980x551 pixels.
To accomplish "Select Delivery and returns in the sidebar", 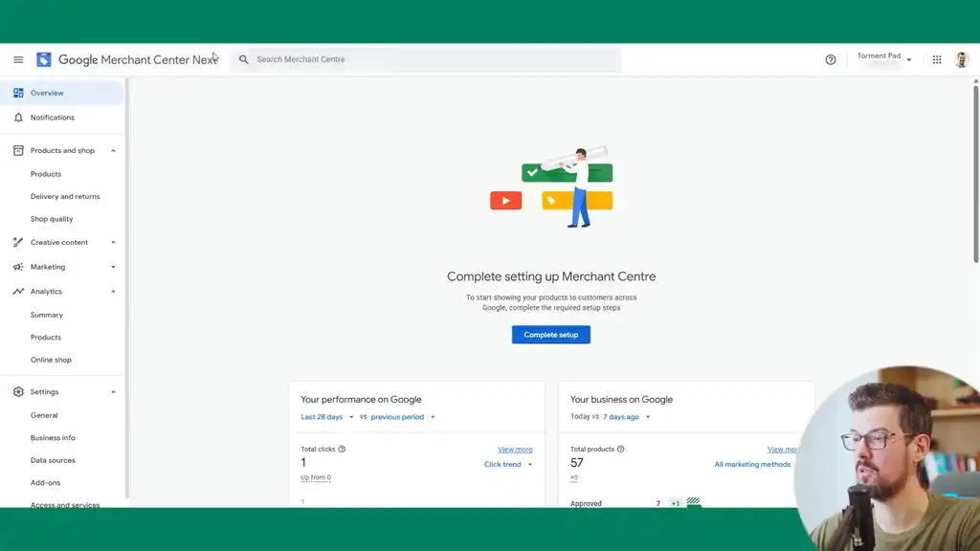I will click(x=67, y=196).
